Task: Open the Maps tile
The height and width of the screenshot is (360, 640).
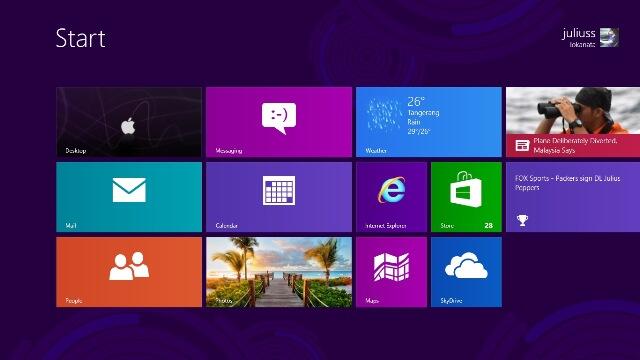Action: [391, 272]
